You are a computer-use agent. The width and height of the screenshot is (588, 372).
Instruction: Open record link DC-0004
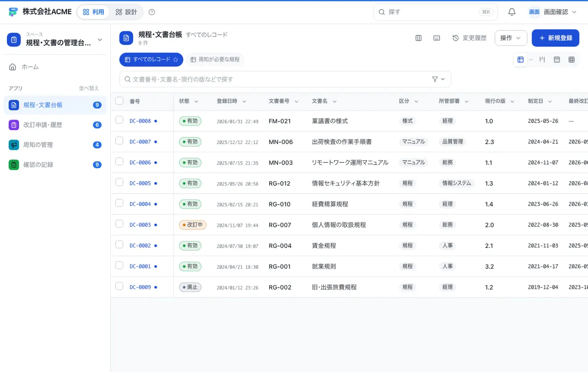pyautogui.click(x=140, y=204)
